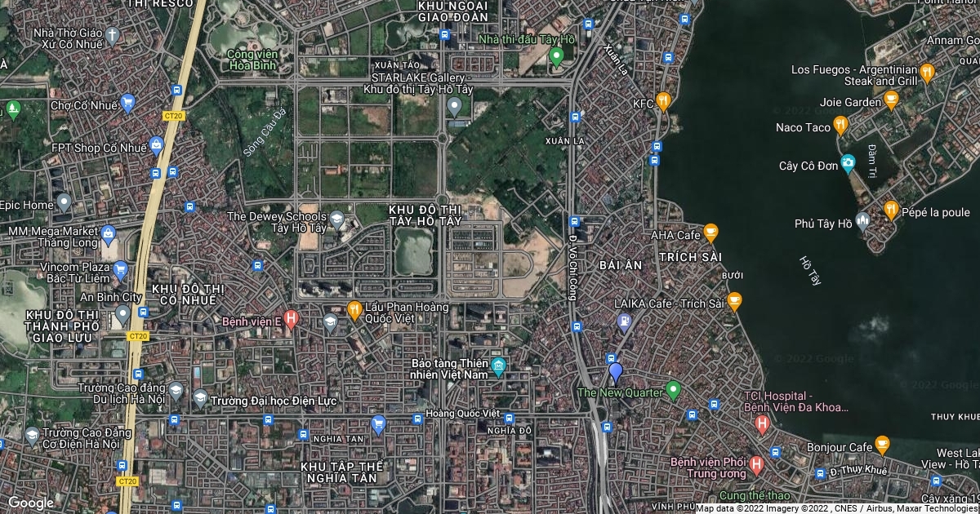The image size is (980, 514).
Task: Select the Bệnh viện E hospital marker
Action: (x=290, y=319)
